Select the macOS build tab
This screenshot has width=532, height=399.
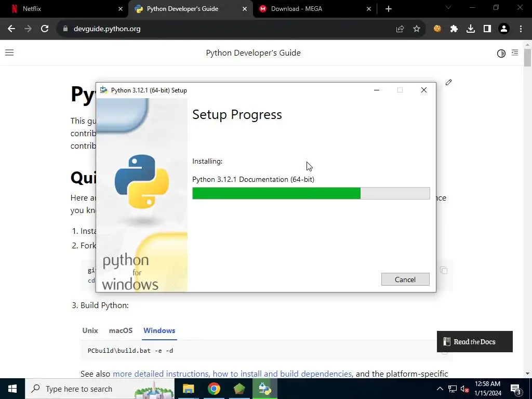(121, 330)
